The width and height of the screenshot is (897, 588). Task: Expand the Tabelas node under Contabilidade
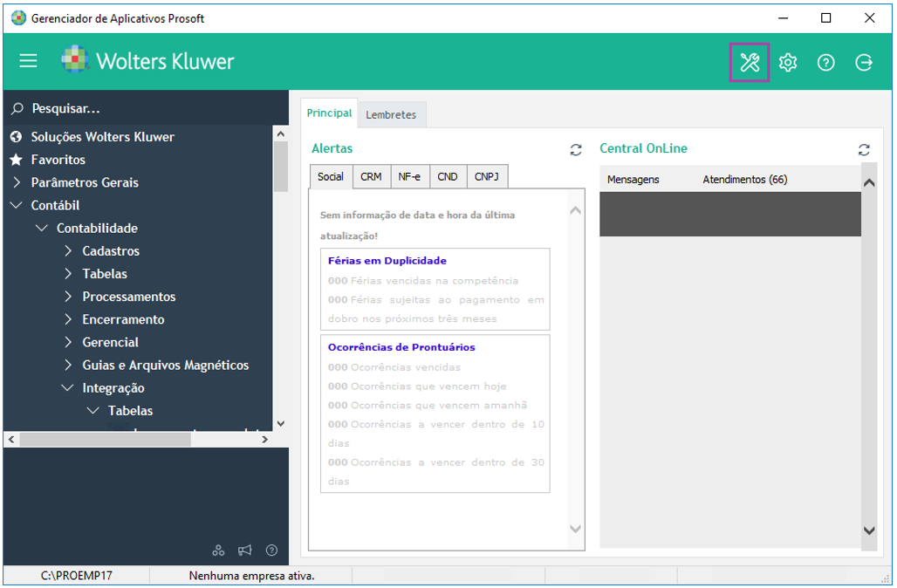(x=68, y=273)
